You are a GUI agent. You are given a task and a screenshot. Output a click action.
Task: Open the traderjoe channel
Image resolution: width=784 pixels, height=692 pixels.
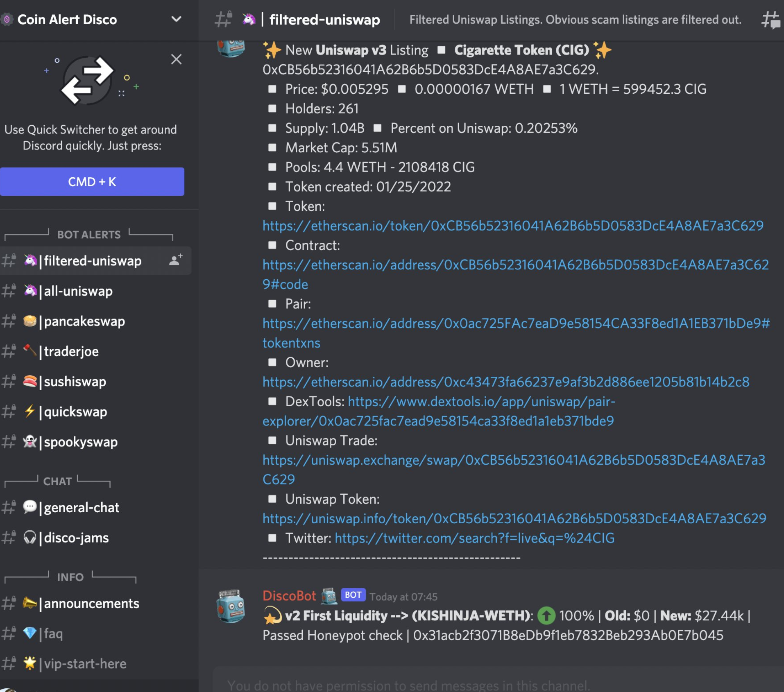[95, 351]
